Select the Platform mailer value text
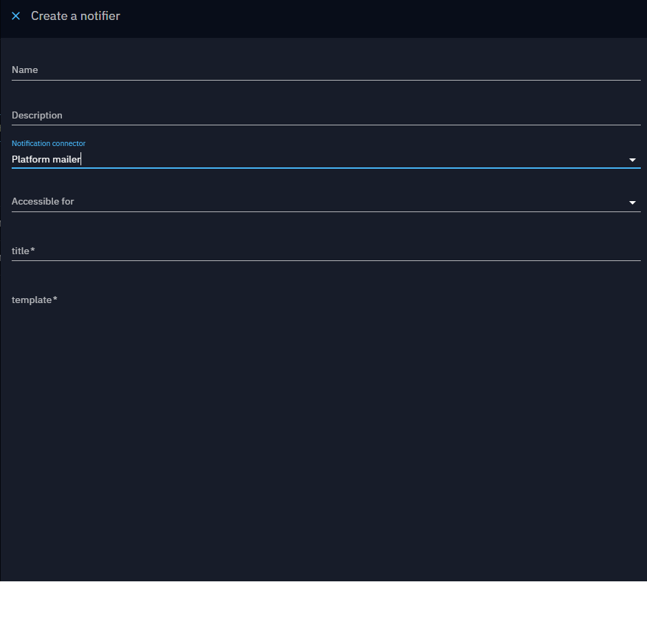 46,160
